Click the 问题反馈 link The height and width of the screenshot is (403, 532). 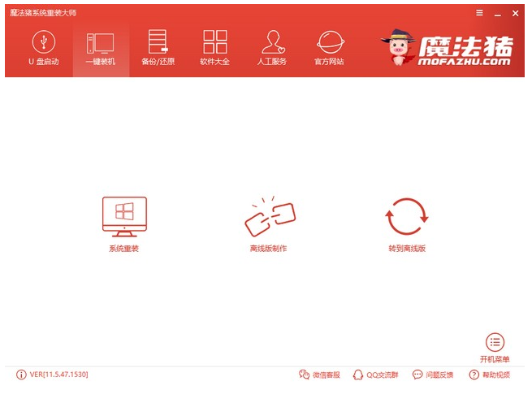pyautogui.click(x=433, y=375)
